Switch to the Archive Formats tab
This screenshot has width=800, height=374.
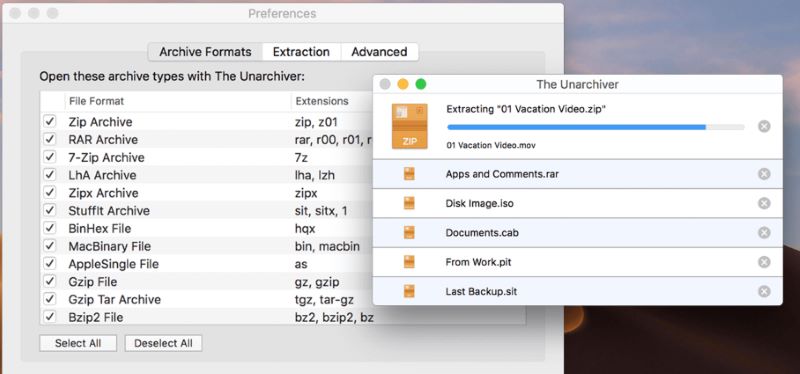point(205,52)
